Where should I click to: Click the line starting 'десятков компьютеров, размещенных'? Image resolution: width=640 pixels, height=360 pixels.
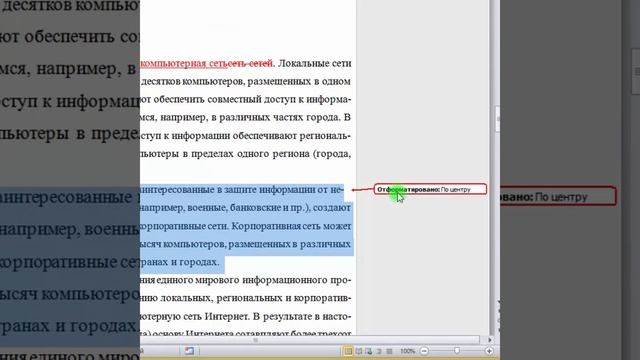[x=246, y=82]
